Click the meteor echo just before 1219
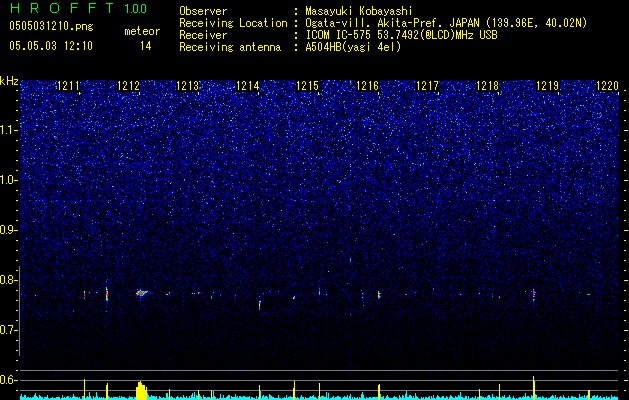 click(x=534, y=294)
